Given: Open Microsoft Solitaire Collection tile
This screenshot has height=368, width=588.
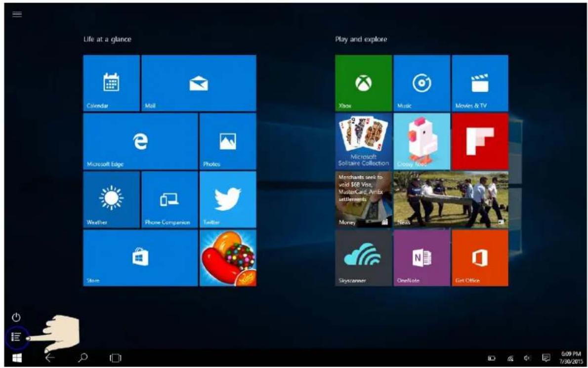Looking at the screenshot, I should pyautogui.click(x=363, y=141).
